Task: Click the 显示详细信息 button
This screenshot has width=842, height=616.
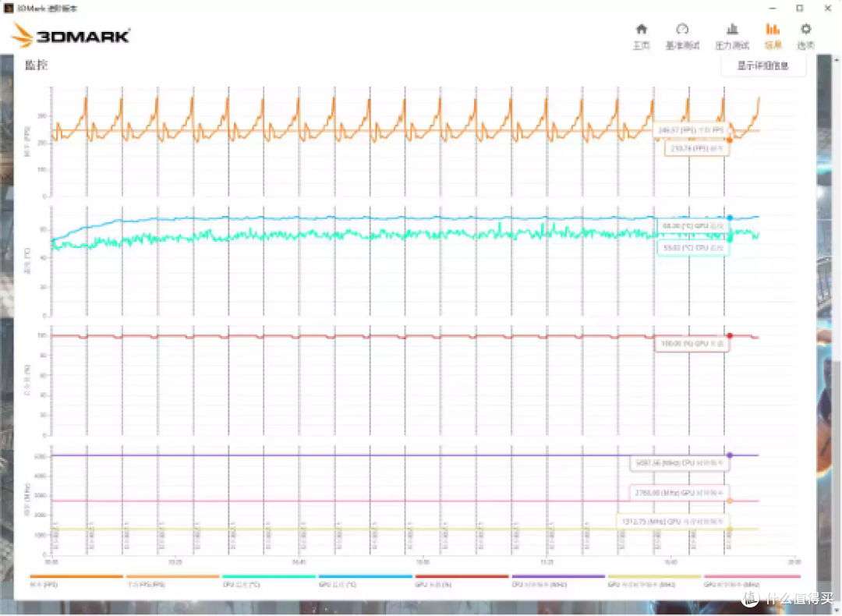Action: coord(762,65)
